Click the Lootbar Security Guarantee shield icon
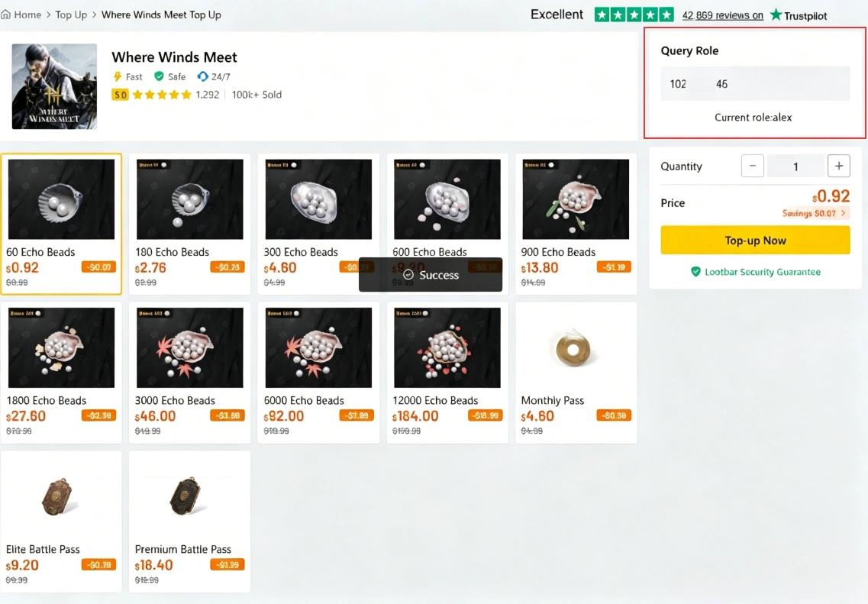Image resolution: width=868 pixels, height=604 pixels. [695, 272]
